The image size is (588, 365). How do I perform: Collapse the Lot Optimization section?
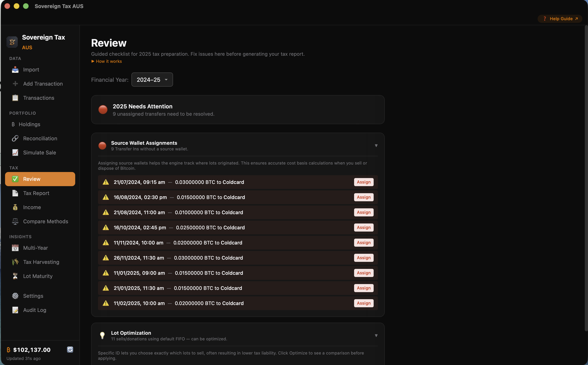tap(376, 335)
